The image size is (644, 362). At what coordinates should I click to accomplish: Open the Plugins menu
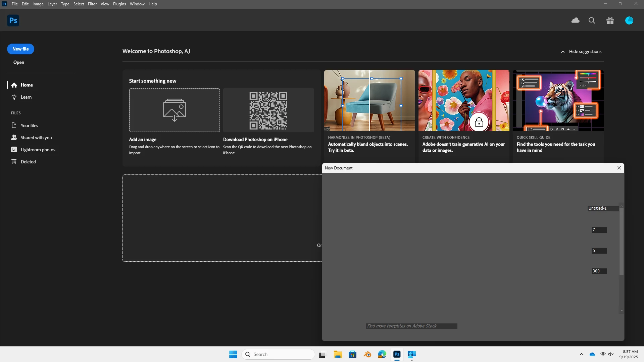[x=119, y=4]
